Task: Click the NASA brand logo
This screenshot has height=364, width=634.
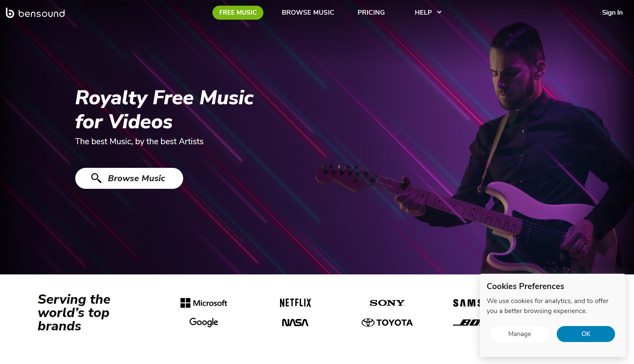Action: point(295,322)
